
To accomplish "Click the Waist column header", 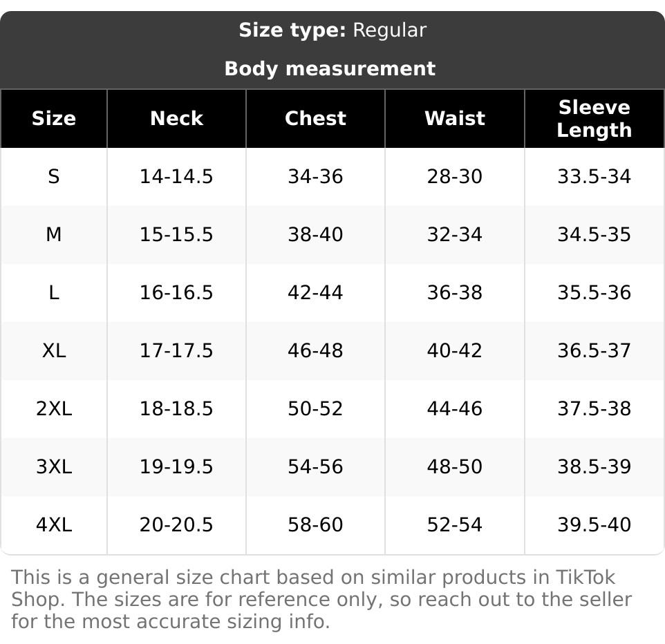I will 454,118.
